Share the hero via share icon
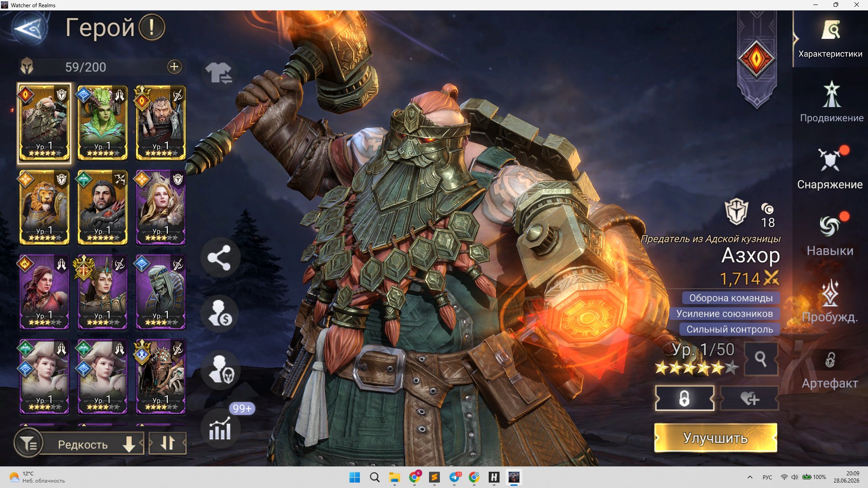 click(220, 258)
